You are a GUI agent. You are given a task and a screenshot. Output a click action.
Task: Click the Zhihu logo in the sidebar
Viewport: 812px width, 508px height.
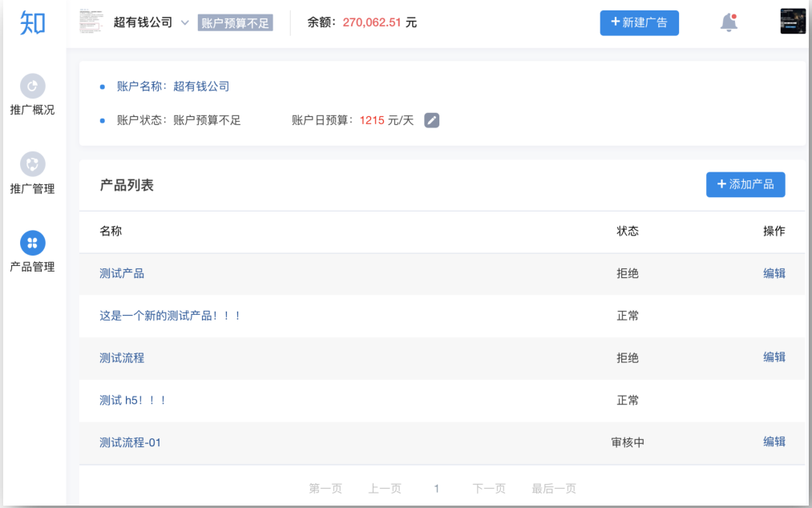coord(32,22)
